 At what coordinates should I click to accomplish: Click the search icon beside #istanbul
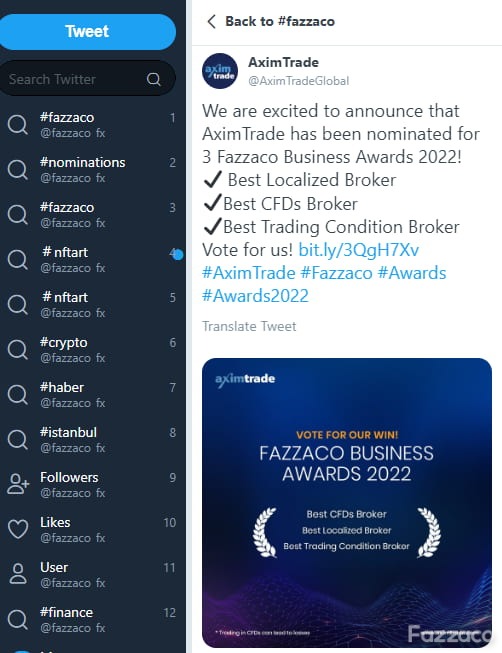(18, 439)
